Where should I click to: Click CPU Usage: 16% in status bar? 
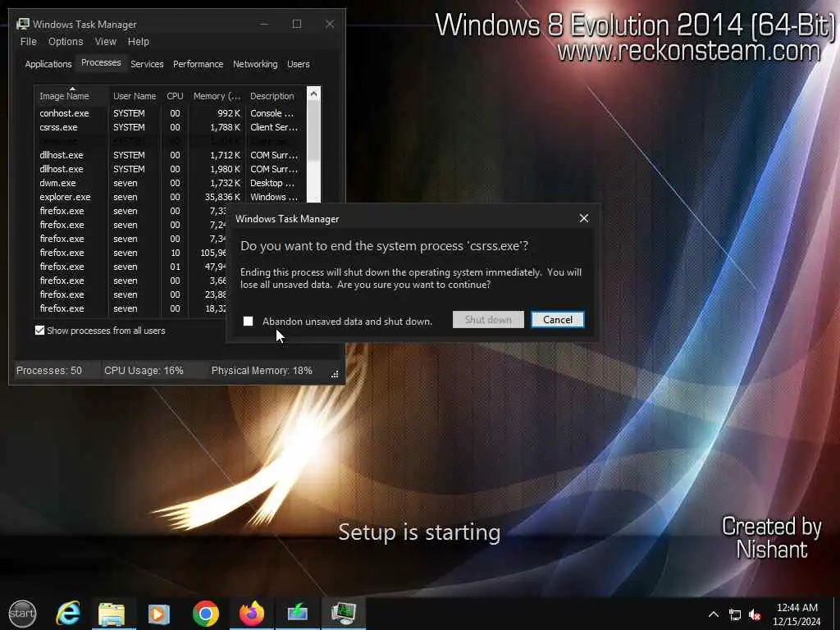pos(144,370)
